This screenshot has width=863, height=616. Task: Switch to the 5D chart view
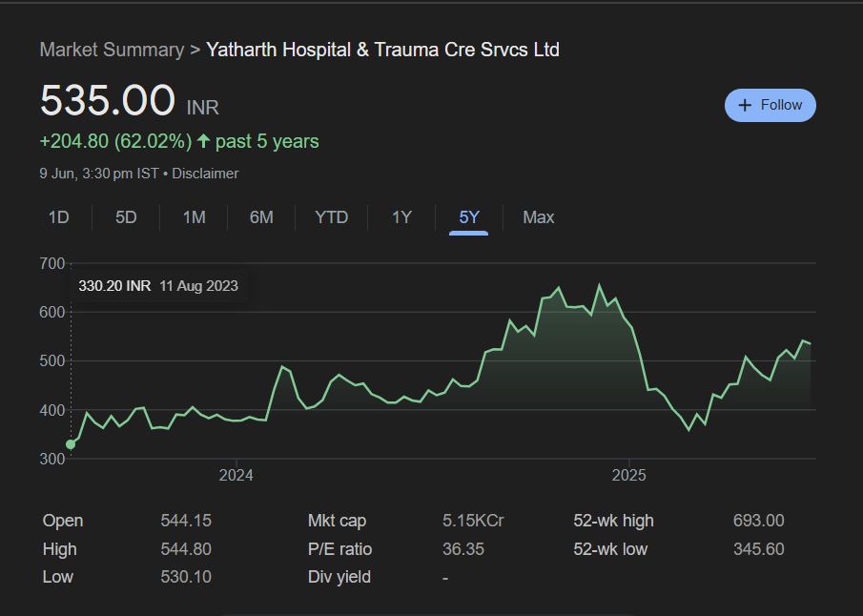(x=125, y=217)
